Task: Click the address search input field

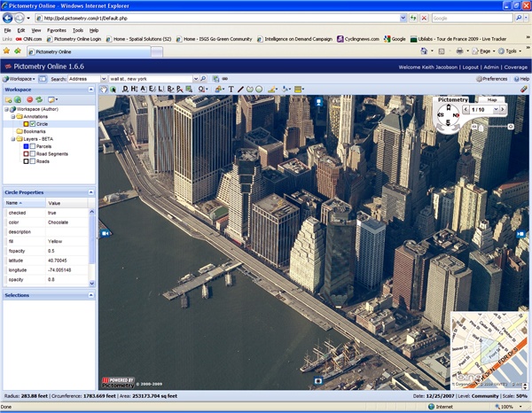Action: [151, 79]
